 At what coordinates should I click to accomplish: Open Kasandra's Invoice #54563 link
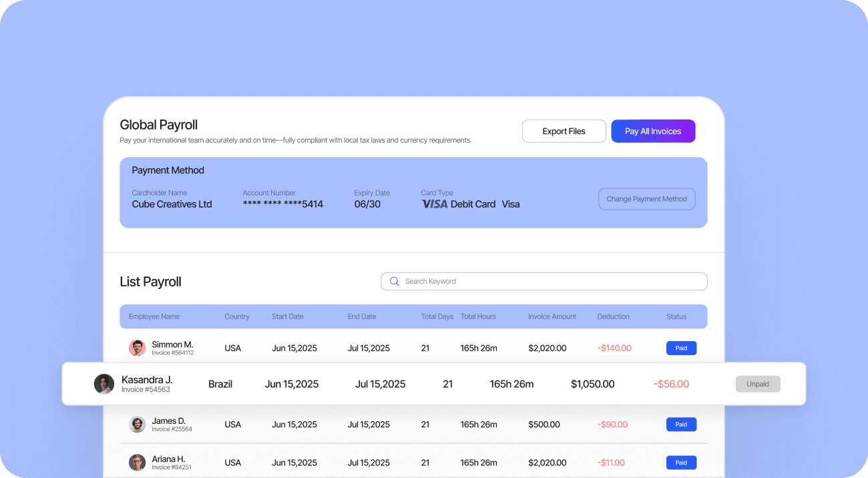click(x=146, y=390)
